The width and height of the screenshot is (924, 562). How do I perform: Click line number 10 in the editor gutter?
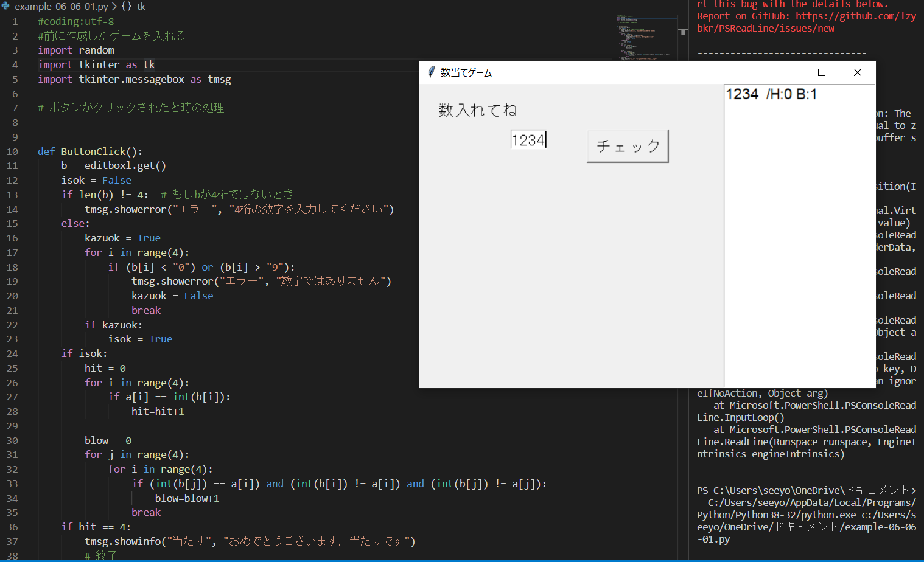(x=12, y=151)
